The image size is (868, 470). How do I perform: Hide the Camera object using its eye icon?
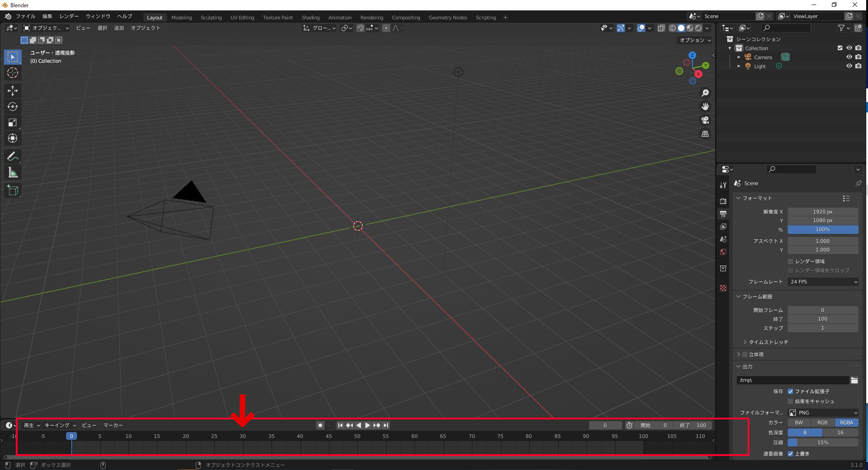(x=849, y=57)
